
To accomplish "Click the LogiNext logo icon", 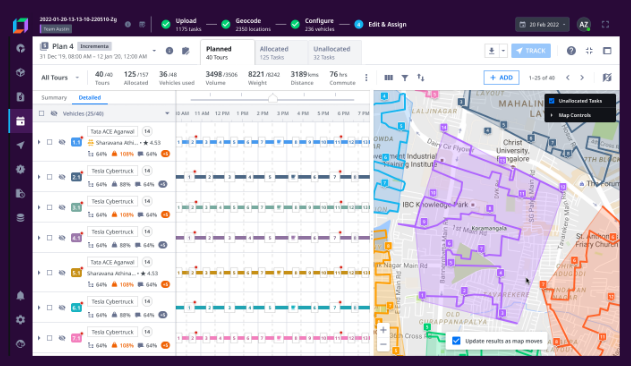I will [20, 25].
